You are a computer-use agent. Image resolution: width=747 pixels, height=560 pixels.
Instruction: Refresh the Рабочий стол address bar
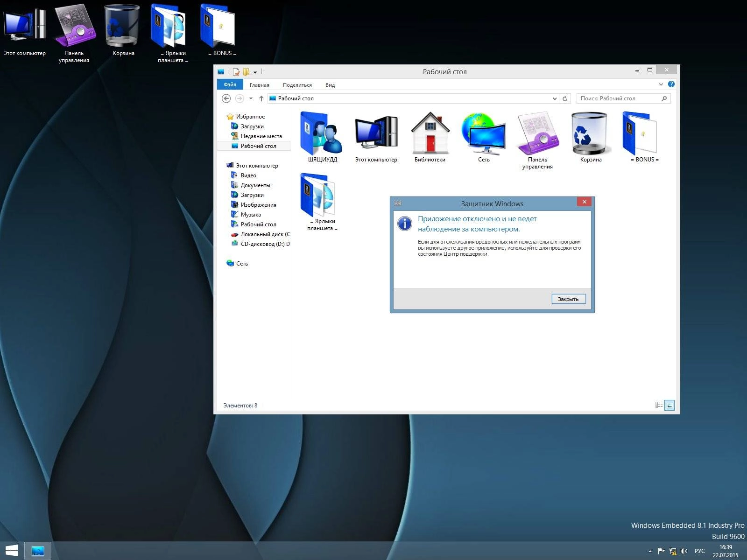point(565,98)
